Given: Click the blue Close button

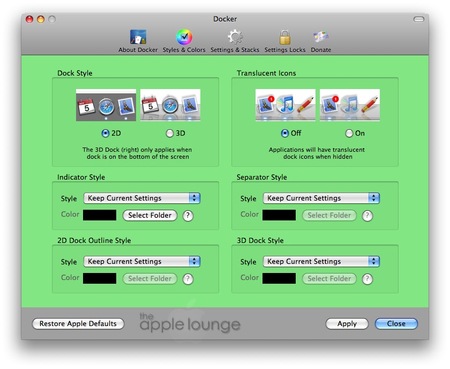Looking at the screenshot, I should 396,324.
